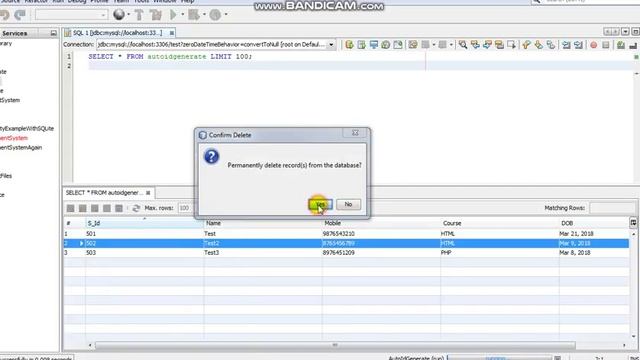Click the Clean and Build icon
Image resolution: width=640 pixels, height=360 pixels.
[x=156, y=15]
